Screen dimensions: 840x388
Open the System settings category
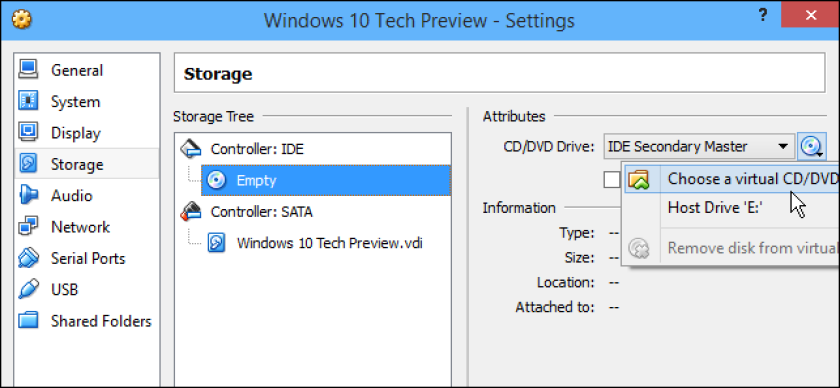(x=87, y=102)
